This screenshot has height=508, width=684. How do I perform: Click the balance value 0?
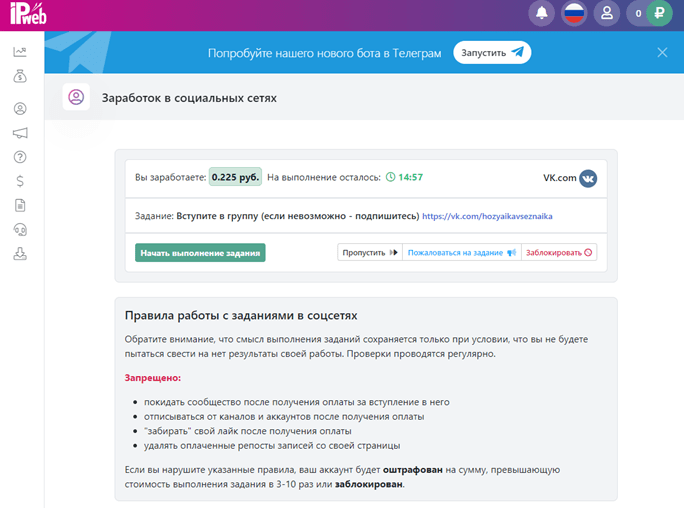tap(638, 14)
